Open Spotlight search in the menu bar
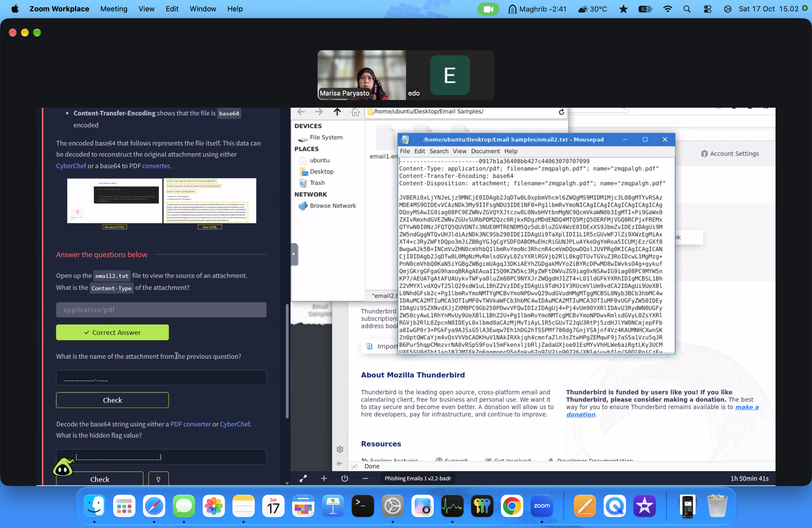Image resolution: width=812 pixels, height=528 pixels. pyautogui.click(x=687, y=9)
